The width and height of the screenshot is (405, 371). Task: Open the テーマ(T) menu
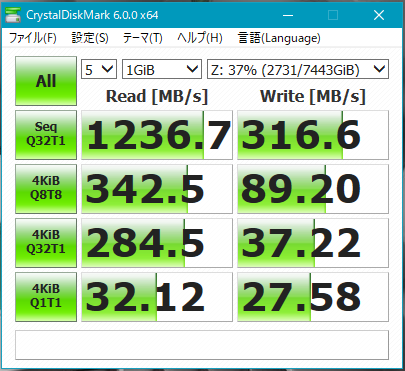143,38
